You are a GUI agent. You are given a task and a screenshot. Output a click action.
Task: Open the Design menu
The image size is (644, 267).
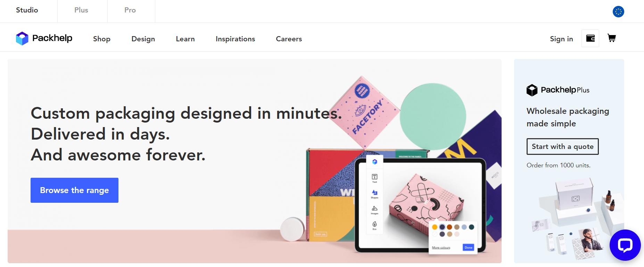pos(143,39)
